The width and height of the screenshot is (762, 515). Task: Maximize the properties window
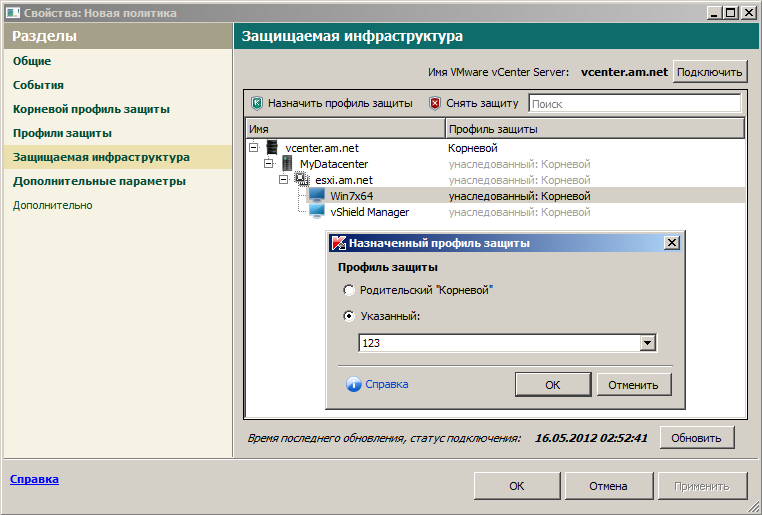pos(730,13)
